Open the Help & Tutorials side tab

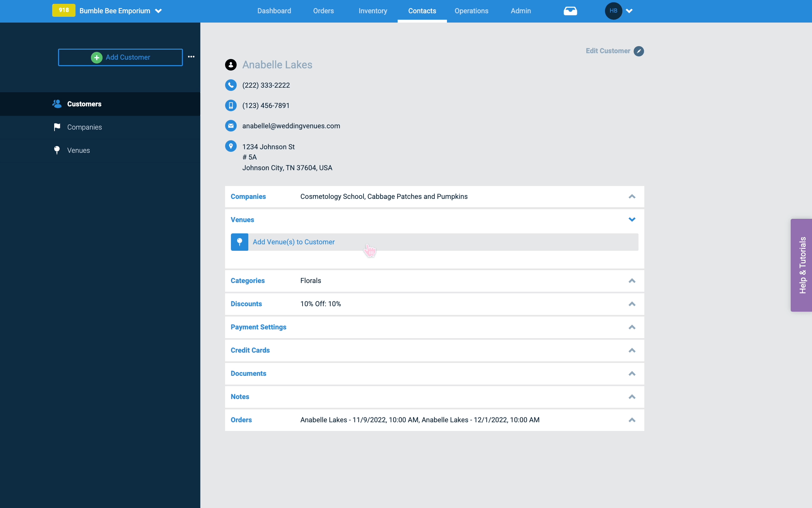[x=802, y=265]
